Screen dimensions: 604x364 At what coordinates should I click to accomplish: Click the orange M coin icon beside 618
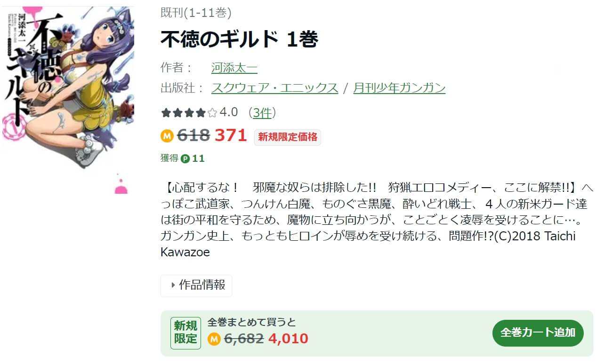click(x=167, y=136)
